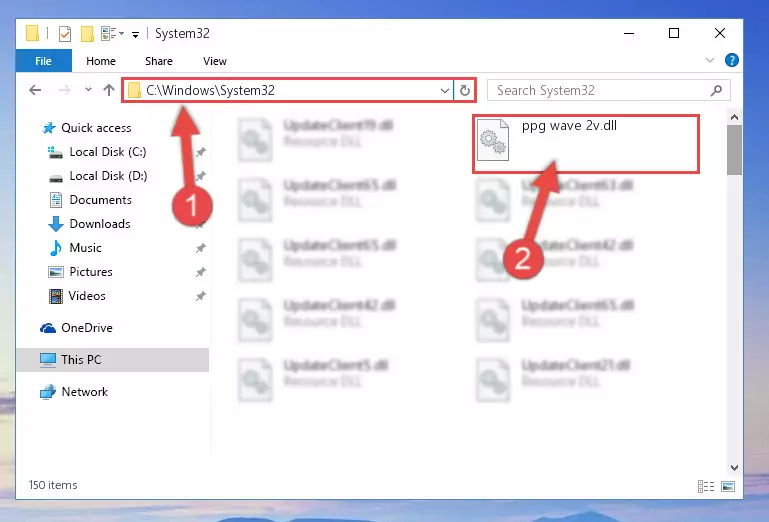The image size is (769, 522).
Task: Open Music in the navigation pane
Action: [x=85, y=248]
